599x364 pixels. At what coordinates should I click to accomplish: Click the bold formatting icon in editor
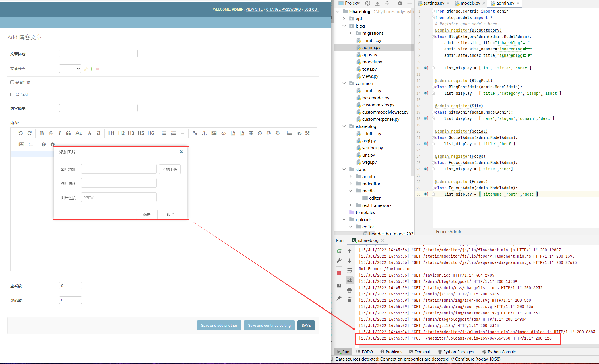[42, 133]
